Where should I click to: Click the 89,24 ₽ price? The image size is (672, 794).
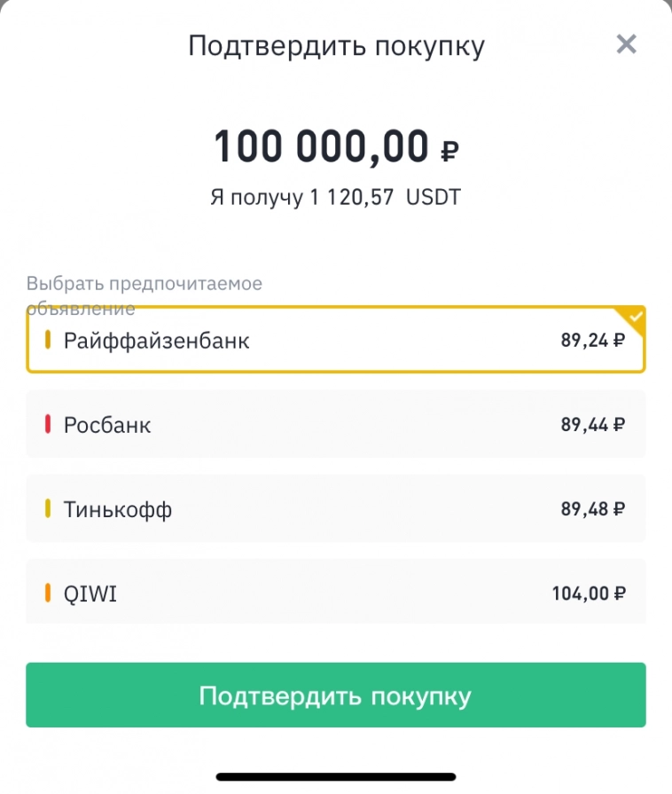(x=592, y=341)
